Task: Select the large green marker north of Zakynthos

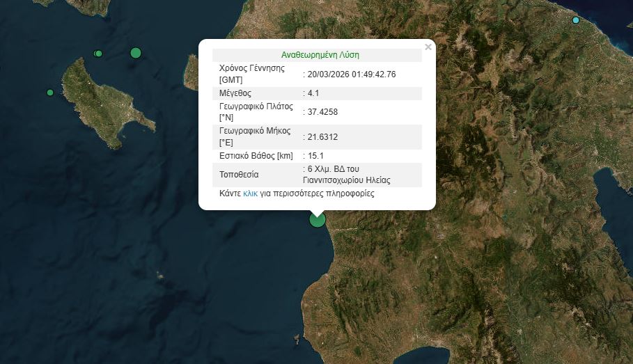Action: tap(136, 52)
